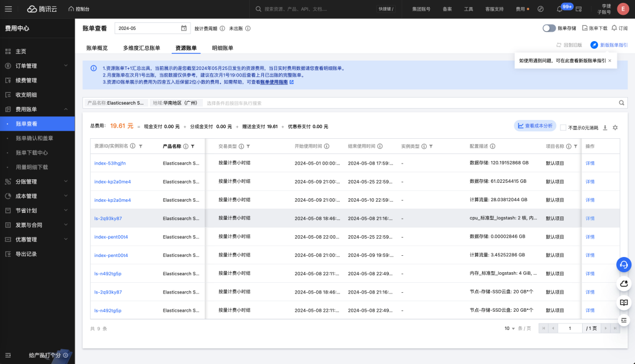Click the view cost analysis button
Screen dimensions: 635x364
tap(535, 126)
